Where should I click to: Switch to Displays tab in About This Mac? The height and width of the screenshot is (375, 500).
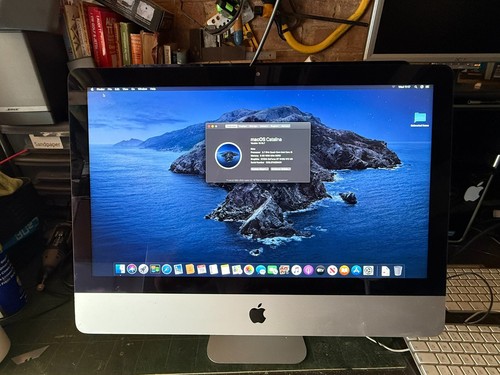pos(243,126)
